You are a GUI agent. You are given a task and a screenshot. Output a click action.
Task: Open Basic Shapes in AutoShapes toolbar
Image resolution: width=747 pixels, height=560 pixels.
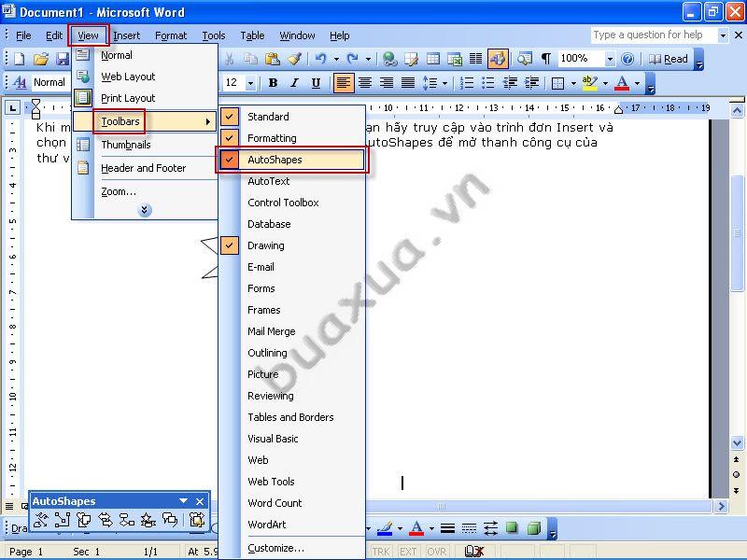coord(84,520)
